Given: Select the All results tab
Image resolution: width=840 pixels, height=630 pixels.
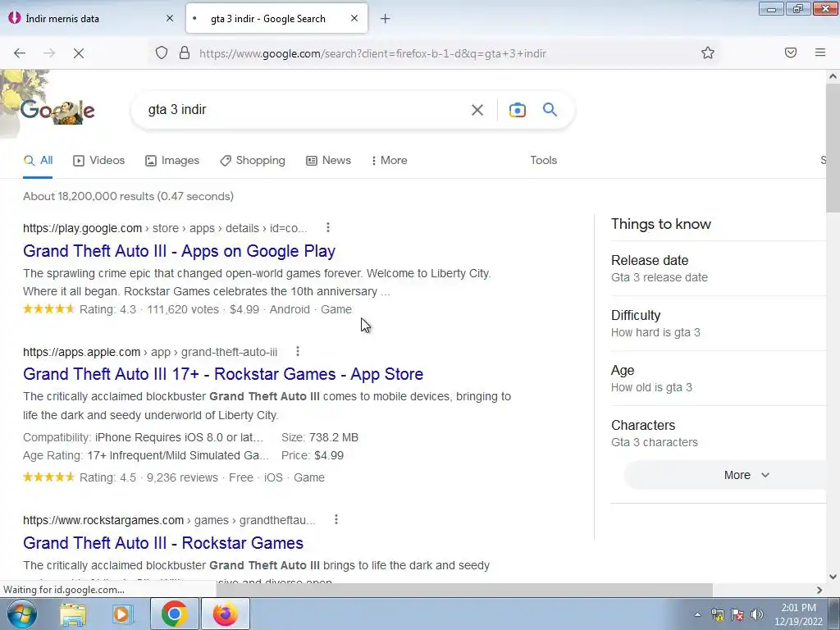Looking at the screenshot, I should tap(38, 161).
